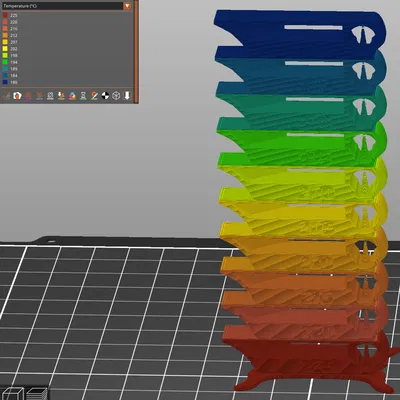Viewport: 400px width, 400px height.
Task: Toggle retractions visibility icon
Action: pyautogui.click(x=28, y=96)
